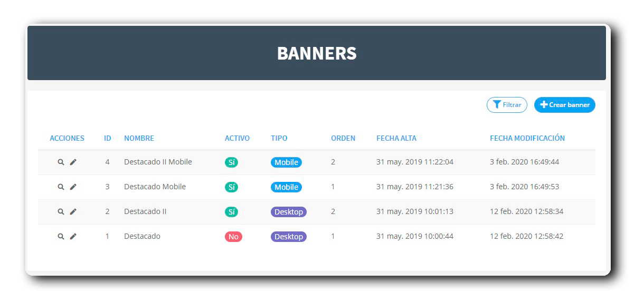644x301 pixels.
Task: Click the date '31 may. 2019 10:01:13'
Action: coord(415,211)
